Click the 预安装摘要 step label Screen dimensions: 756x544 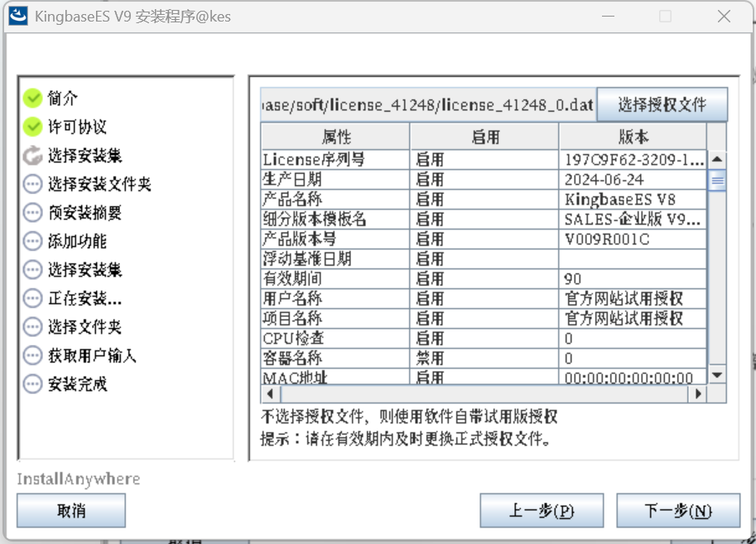click(84, 213)
